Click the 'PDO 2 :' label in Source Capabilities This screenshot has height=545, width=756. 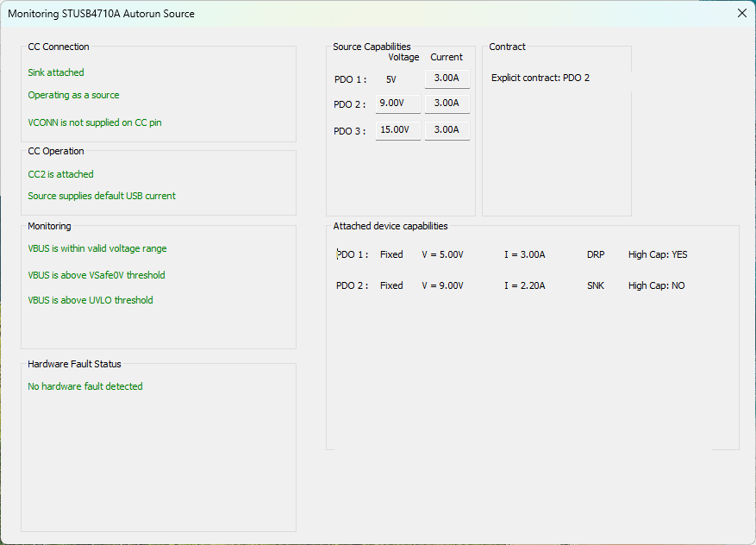350,104
